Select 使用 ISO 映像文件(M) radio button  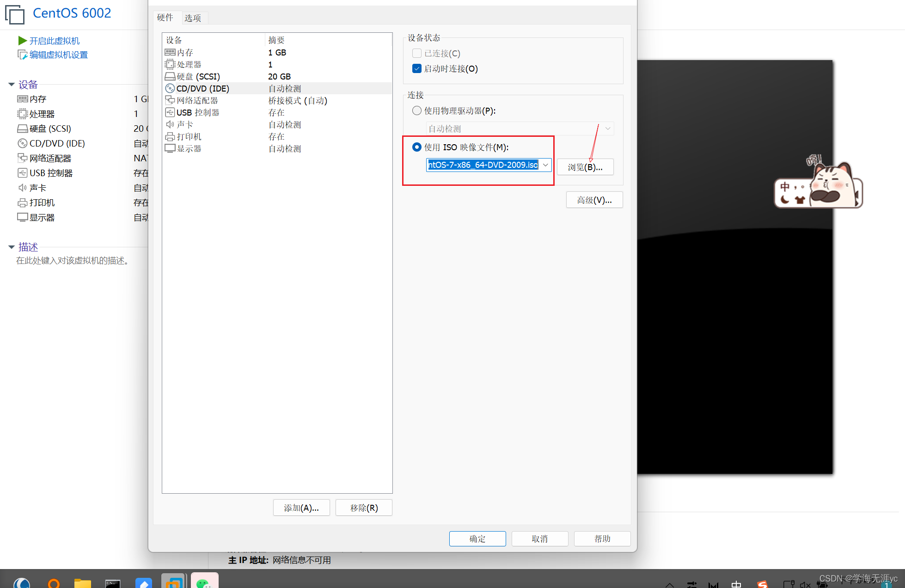[x=417, y=147]
